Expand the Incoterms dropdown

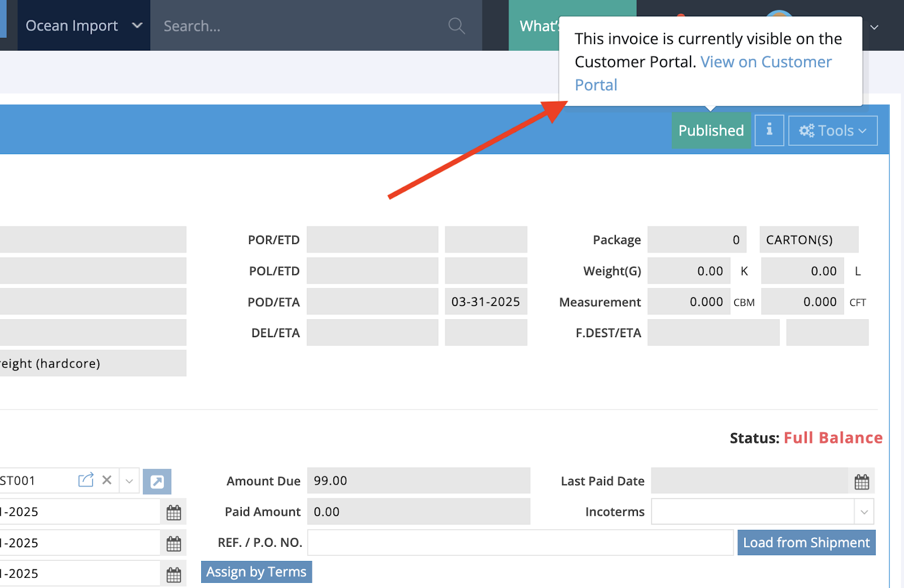point(864,512)
